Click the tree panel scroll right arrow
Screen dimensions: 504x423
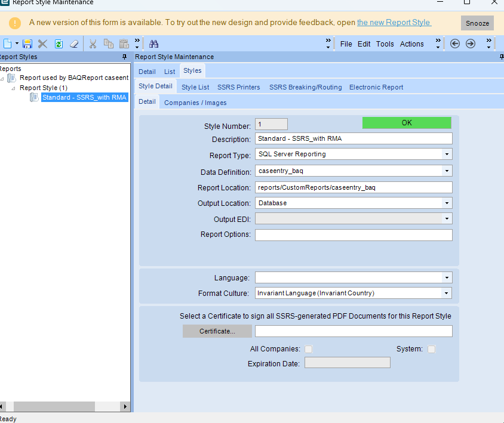125,406
